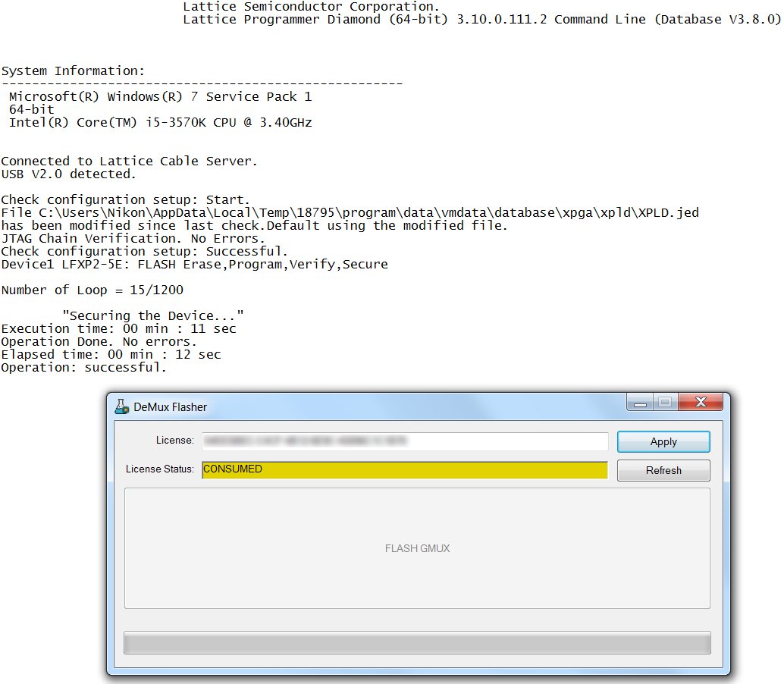
Task: Select the CONSUMED license status field
Action: point(405,469)
